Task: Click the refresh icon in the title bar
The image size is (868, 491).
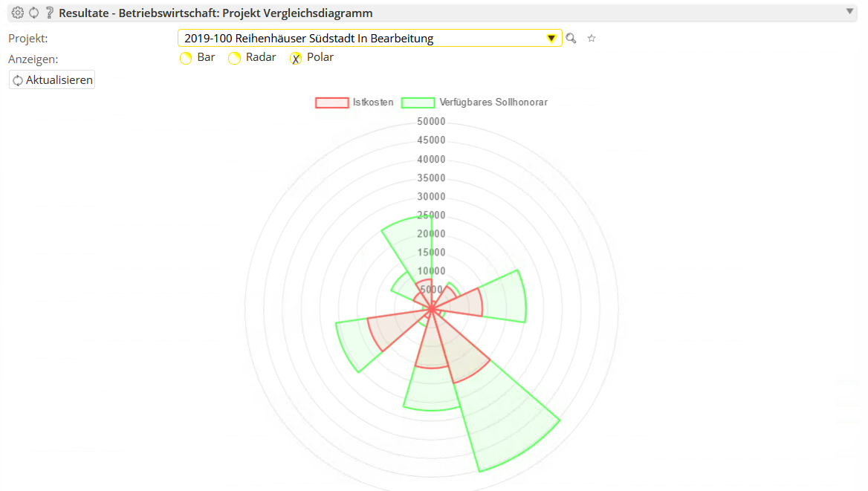Action: (33, 12)
